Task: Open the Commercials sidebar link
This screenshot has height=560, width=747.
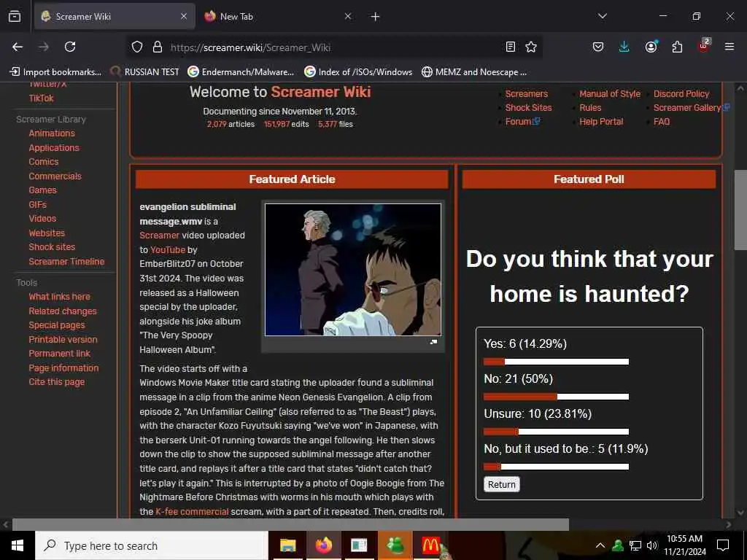Action: [x=55, y=176]
